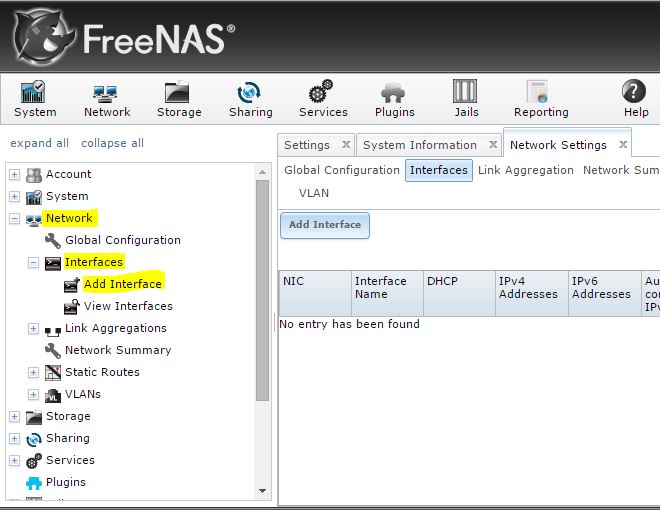
Task: Open the VLAN sub-tab
Action: tap(314, 193)
